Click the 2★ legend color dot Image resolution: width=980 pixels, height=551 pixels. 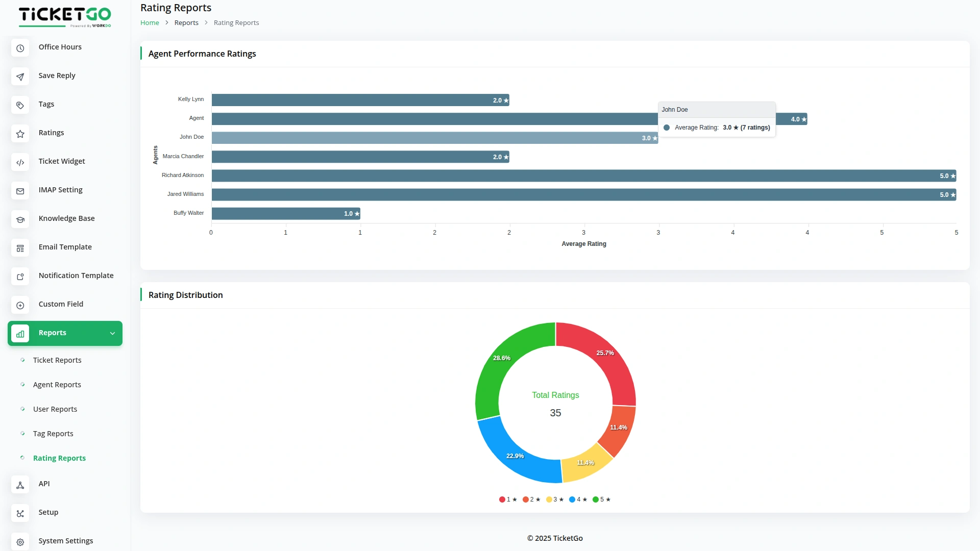pos(526,499)
